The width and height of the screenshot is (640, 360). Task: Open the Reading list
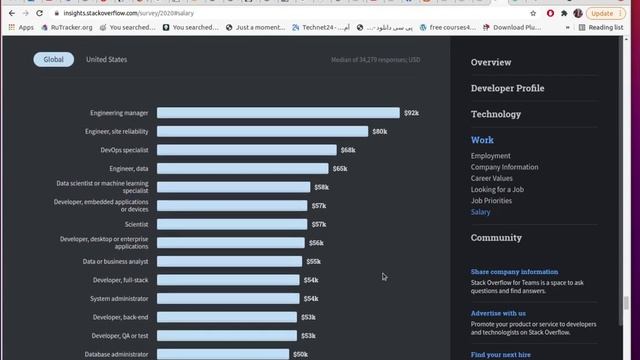[x=601, y=27]
